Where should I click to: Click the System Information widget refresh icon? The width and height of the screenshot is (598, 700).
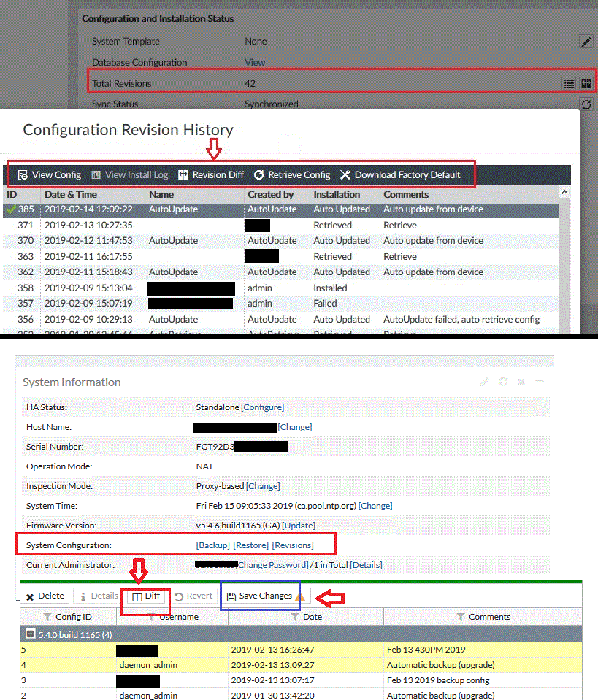503,382
